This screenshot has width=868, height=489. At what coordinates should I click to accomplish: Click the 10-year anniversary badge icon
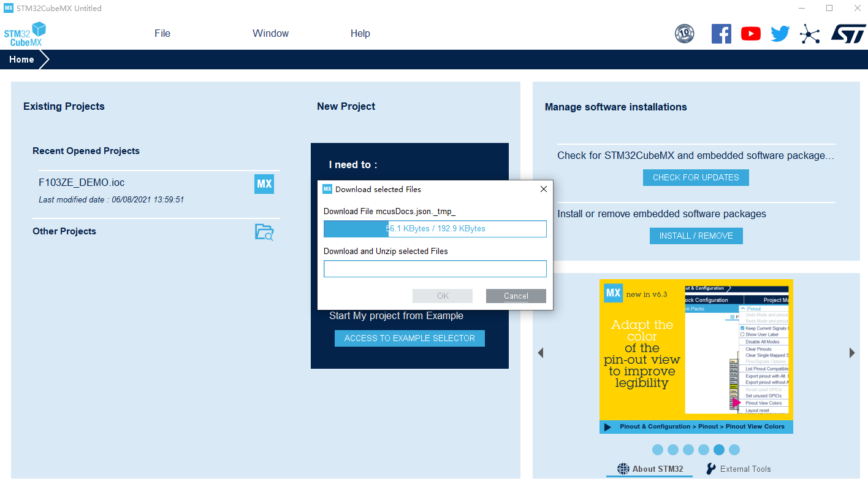coord(684,34)
